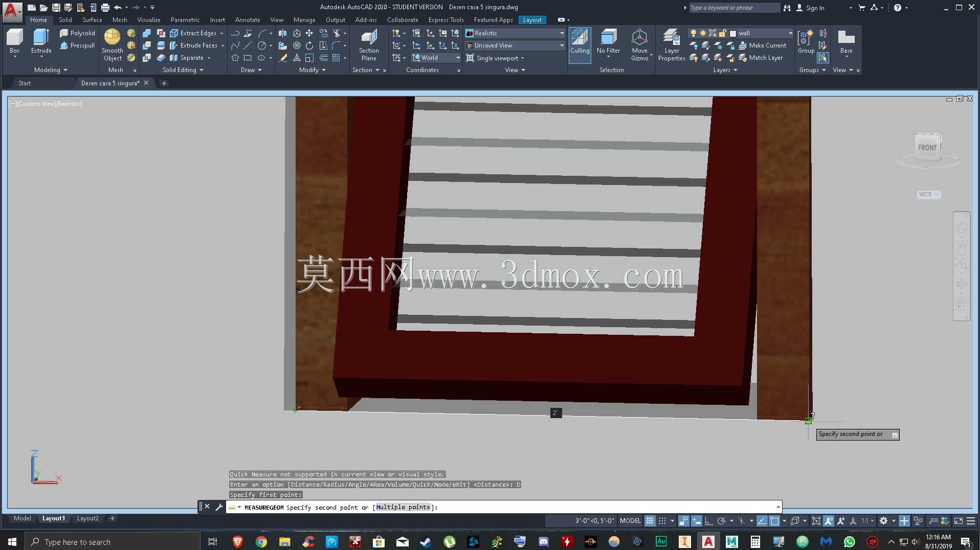The image size is (980, 550).
Task: Toggle the Culling selection button
Action: 580,45
